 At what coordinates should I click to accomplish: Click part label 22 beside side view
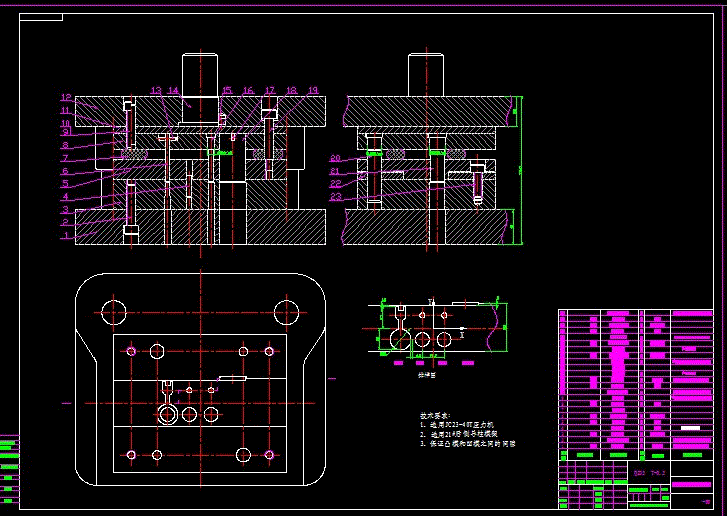pos(335,185)
